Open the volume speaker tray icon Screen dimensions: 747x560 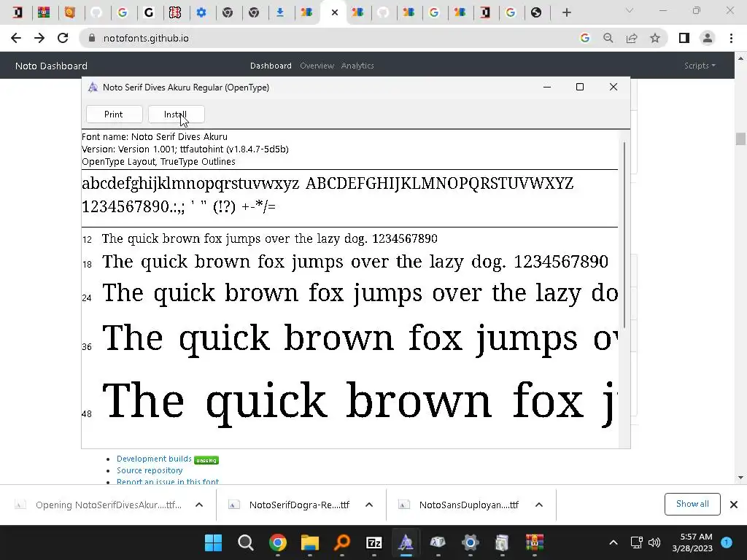click(654, 542)
